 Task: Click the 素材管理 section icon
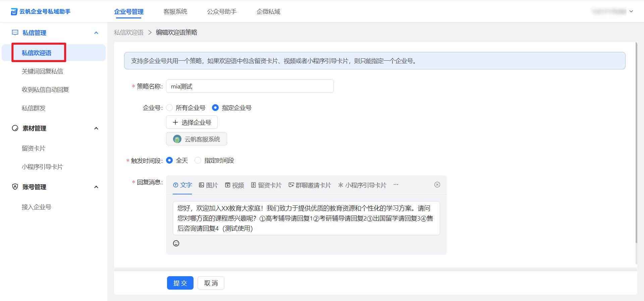tap(15, 128)
